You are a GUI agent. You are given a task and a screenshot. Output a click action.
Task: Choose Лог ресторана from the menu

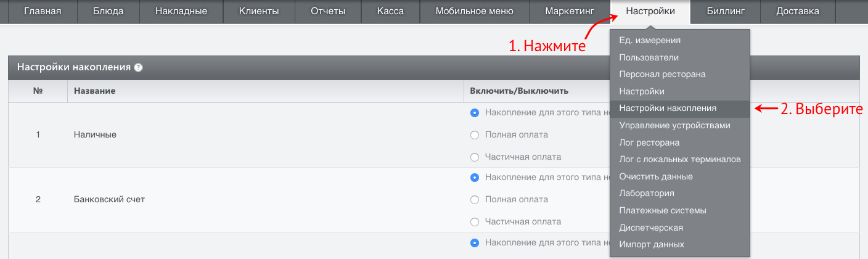680,142
